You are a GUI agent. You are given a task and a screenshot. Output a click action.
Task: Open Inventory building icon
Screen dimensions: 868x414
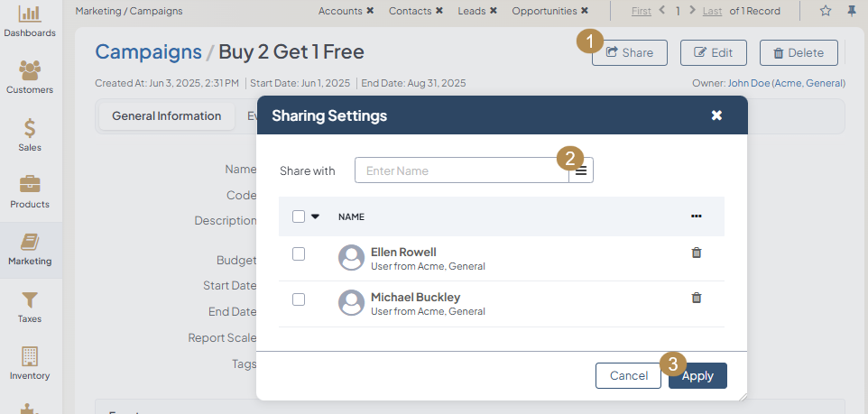click(30, 363)
